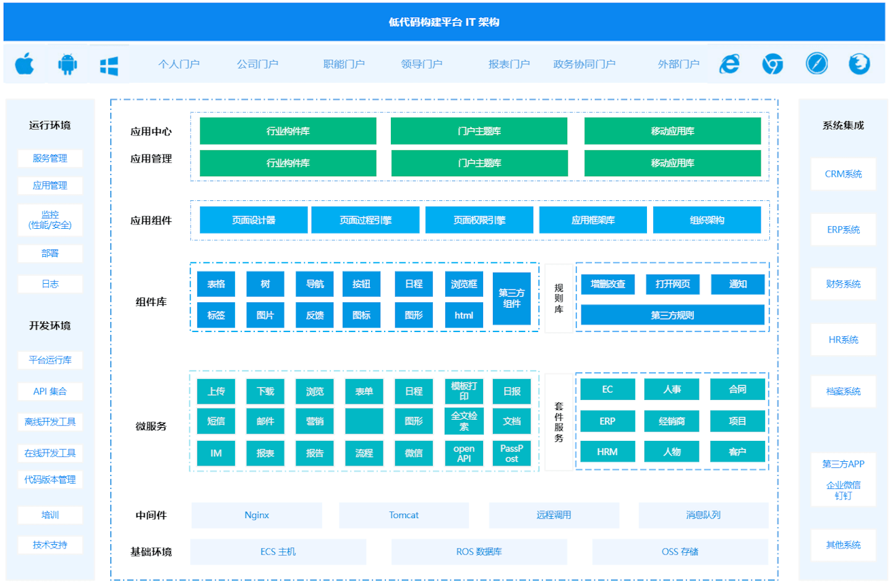The width and height of the screenshot is (890, 588).
Task: Click 服务管理 under 运行环境
Action: [x=50, y=158]
